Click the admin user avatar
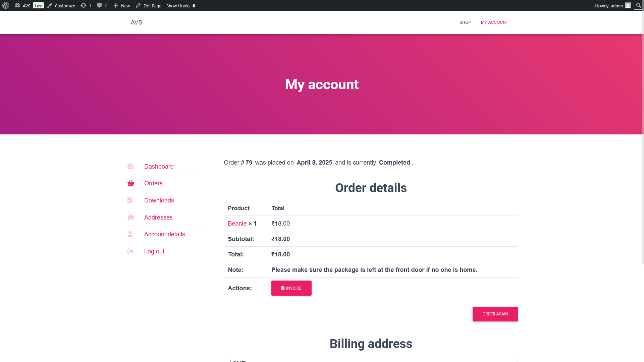 point(628,5)
